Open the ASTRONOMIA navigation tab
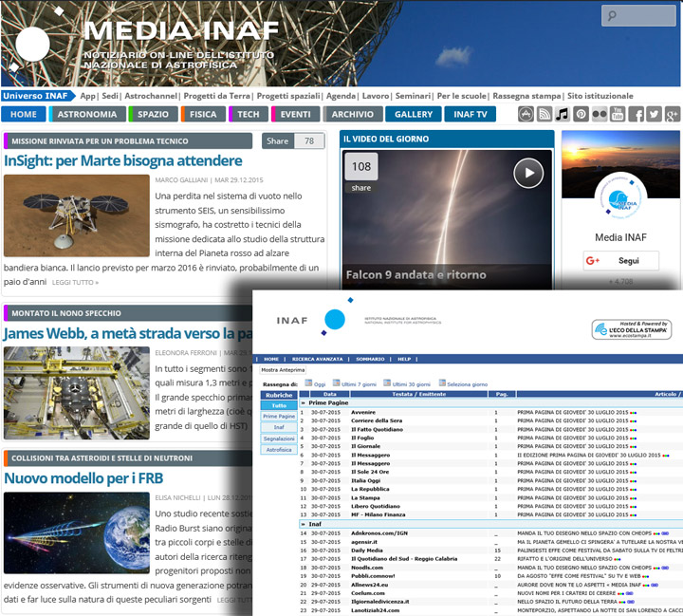 coord(86,115)
